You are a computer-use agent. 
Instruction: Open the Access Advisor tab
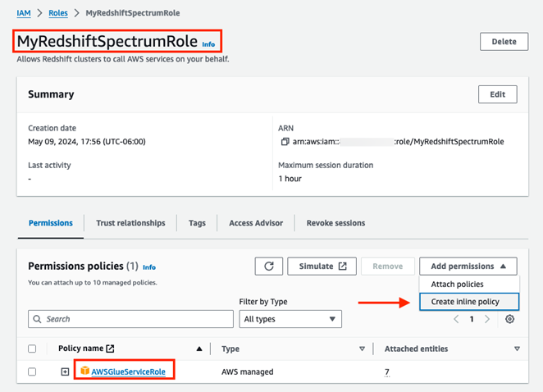[256, 223]
